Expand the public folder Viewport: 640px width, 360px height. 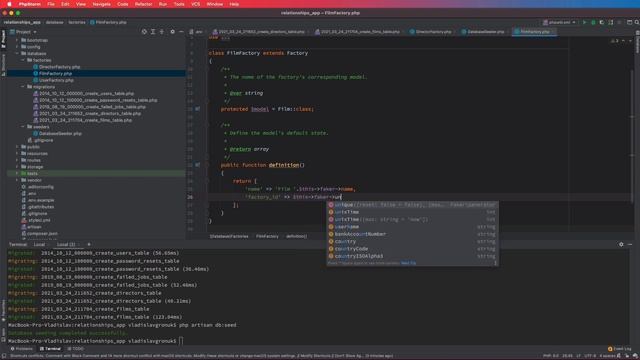[x=17, y=147]
